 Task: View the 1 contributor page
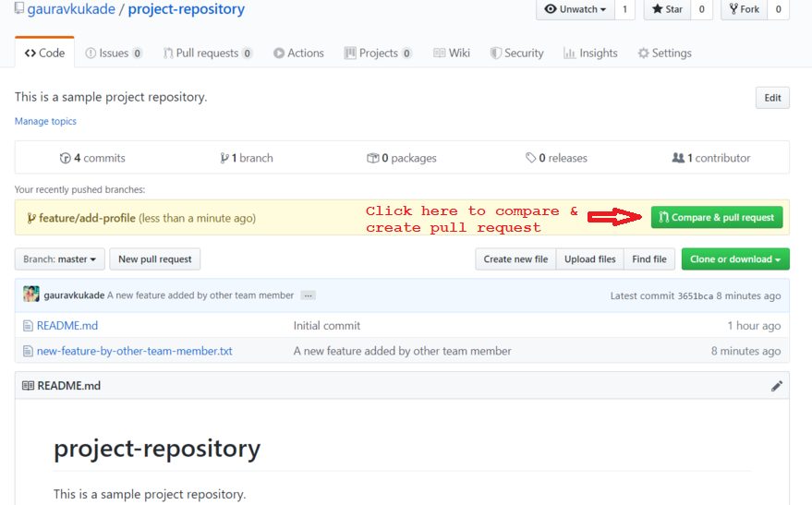pyautogui.click(x=711, y=158)
